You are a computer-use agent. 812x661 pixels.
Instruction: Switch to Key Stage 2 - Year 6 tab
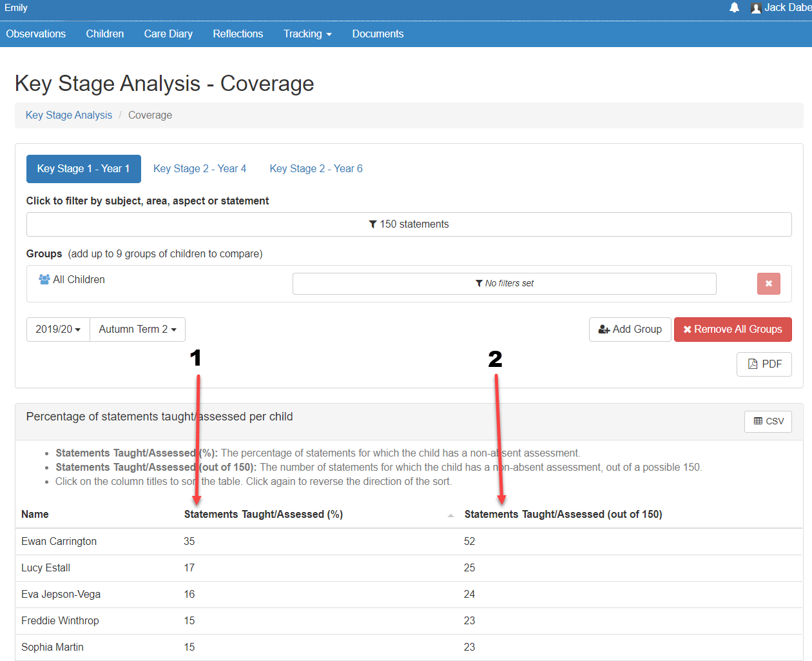pos(316,169)
